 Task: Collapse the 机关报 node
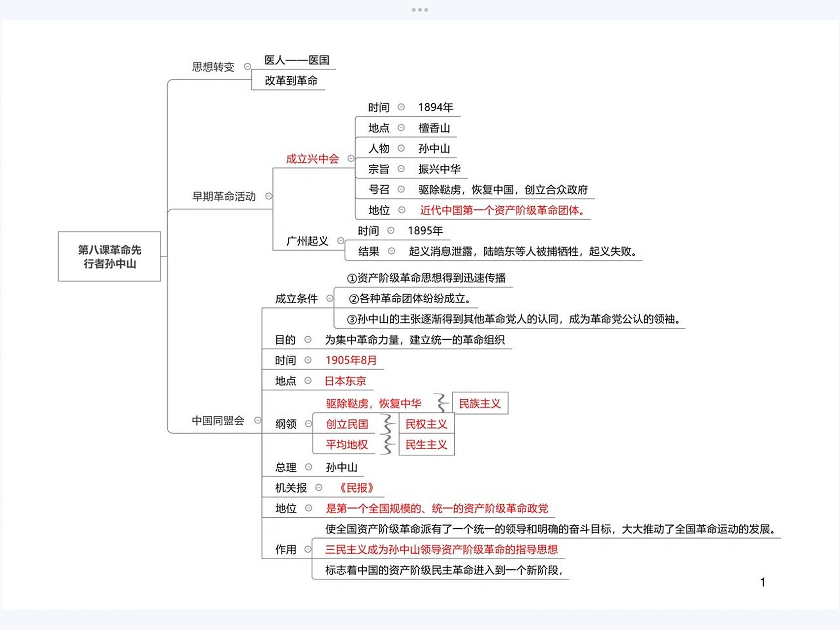pyautogui.click(x=320, y=488)
